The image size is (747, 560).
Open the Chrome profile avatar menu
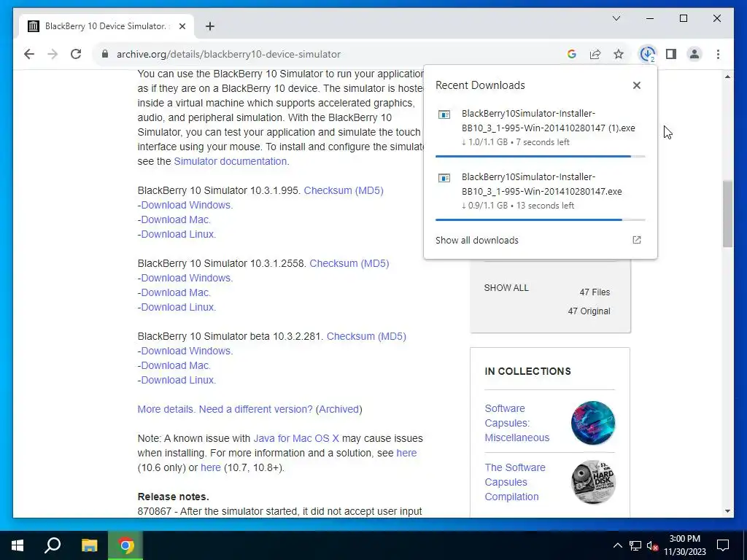pyautogui.click(x=694, y=54)
